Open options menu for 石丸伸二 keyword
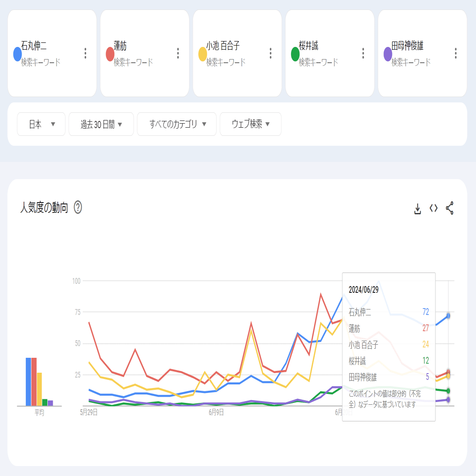 click(85, 53)
